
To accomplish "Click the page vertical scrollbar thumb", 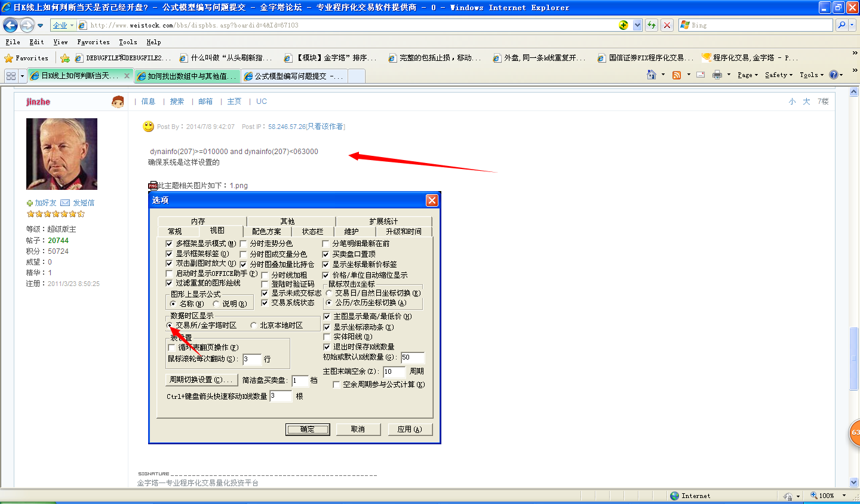I will (x=853, y=358).
